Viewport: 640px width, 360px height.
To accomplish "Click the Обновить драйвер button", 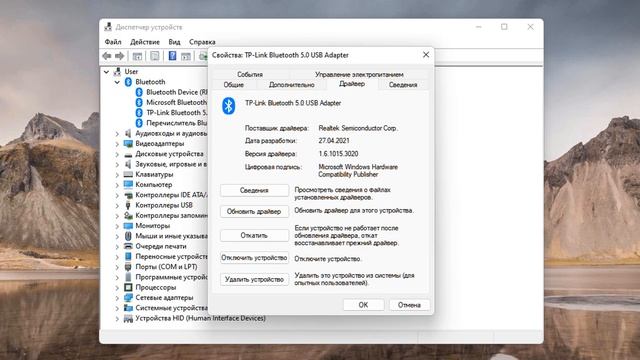I will point(254,211).
